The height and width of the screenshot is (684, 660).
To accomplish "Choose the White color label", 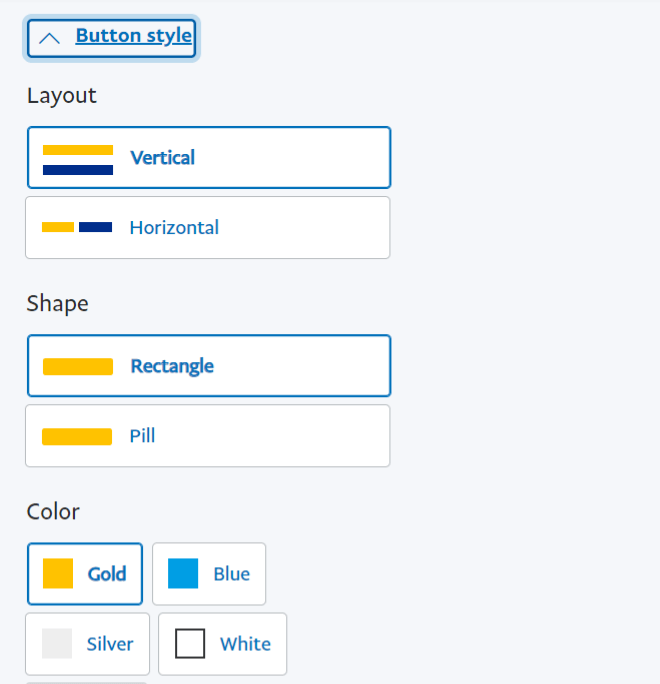I will 245,644.
